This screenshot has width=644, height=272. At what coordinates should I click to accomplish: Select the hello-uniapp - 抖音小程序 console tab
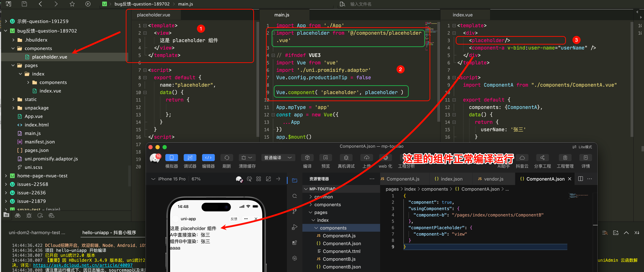109,232
